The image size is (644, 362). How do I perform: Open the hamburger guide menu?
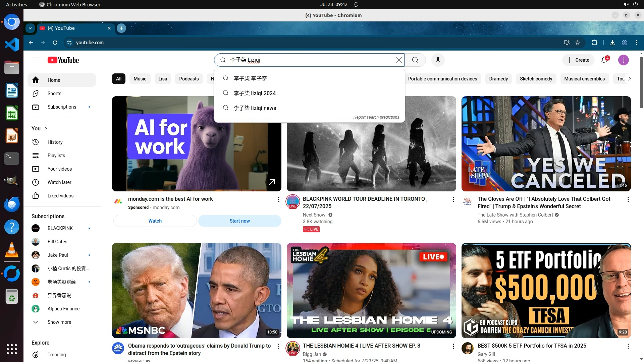pos(36,60)
